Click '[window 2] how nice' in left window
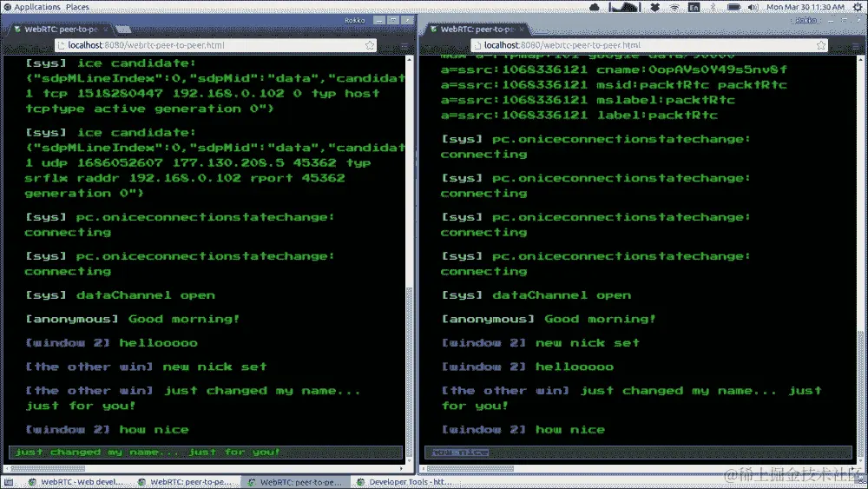 108,430
